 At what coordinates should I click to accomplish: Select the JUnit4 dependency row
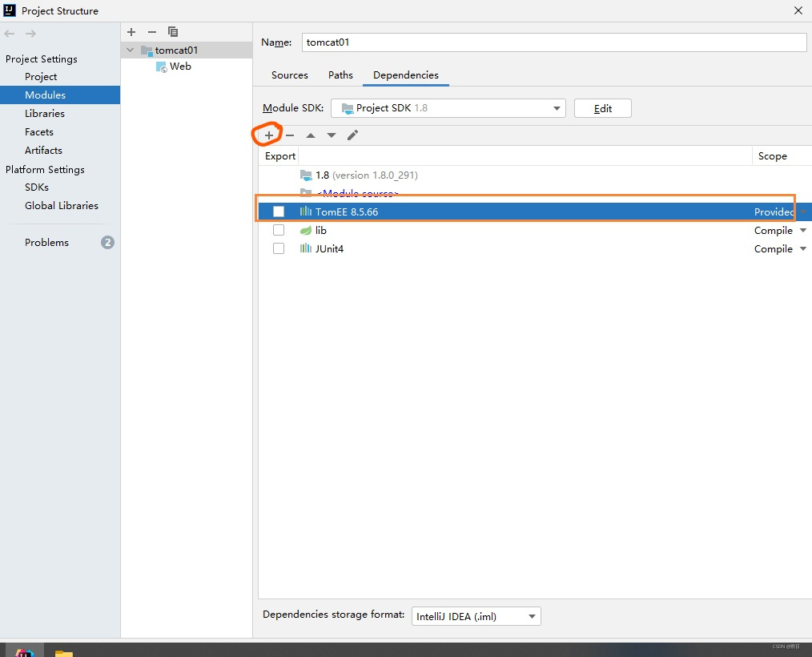(535, 249)
